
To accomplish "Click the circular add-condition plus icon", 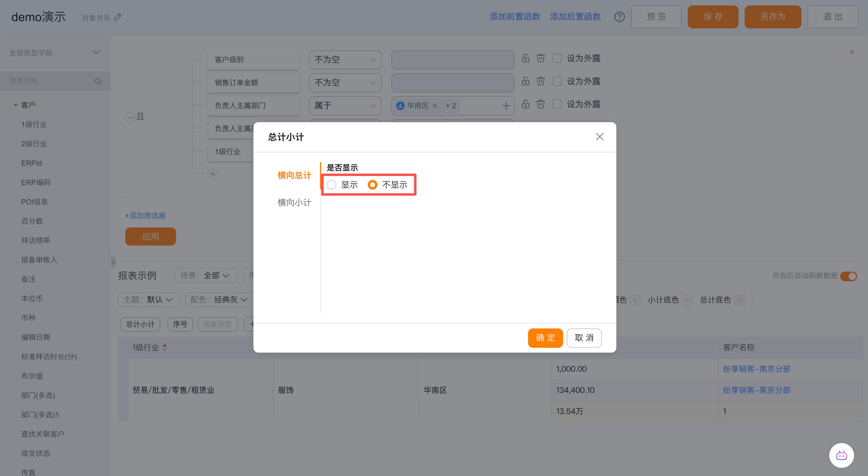I will (213, 174).
